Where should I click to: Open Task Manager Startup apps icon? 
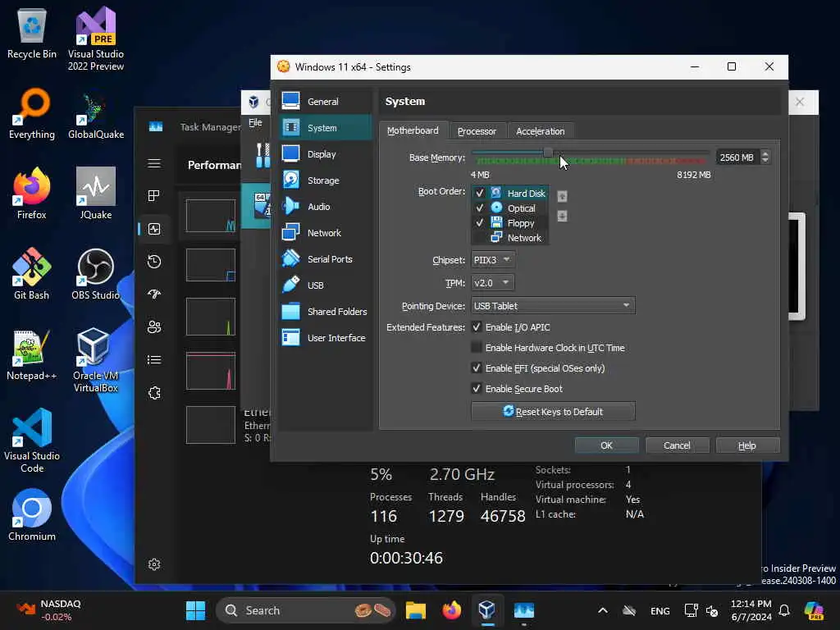pos(154,294)
